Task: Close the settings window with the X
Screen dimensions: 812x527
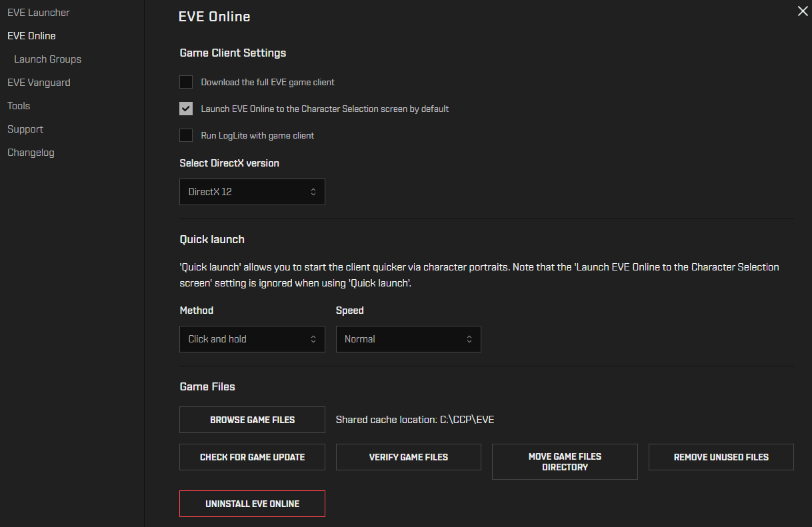Action: click(x=803, y=11)
